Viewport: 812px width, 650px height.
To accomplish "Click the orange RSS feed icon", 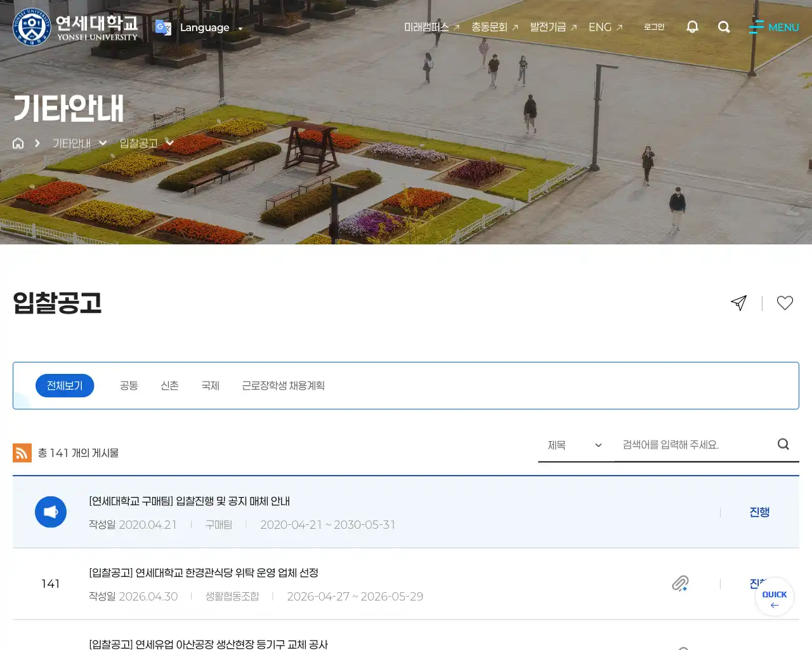I will [22, 453].
